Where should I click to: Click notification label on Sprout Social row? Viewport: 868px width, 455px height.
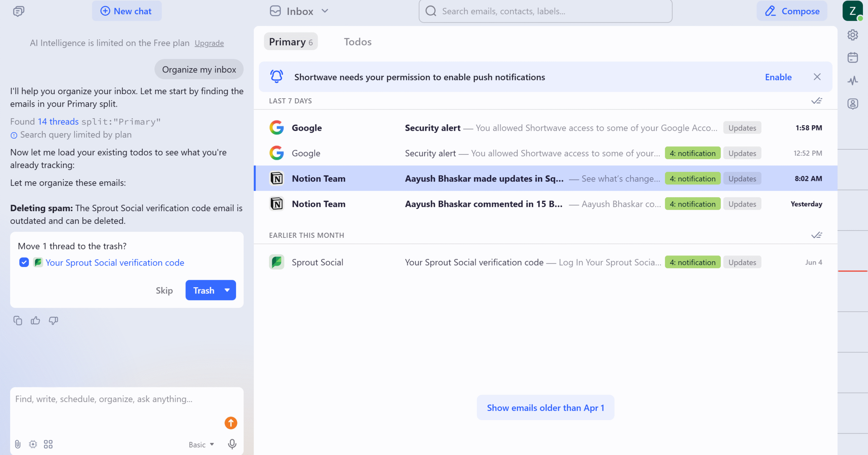(x=692, y=262)
